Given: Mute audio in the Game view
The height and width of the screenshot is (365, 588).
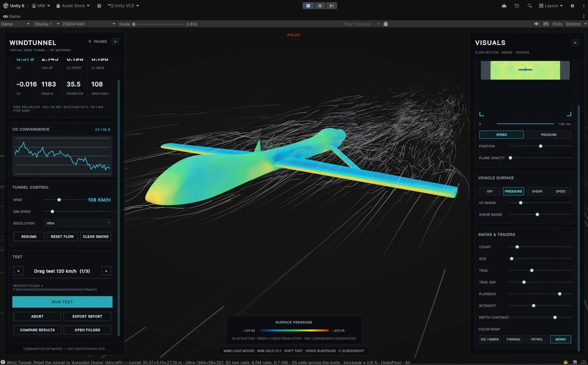Looking at the screenshot, I should pyautogui.click(x=537, y=24).
